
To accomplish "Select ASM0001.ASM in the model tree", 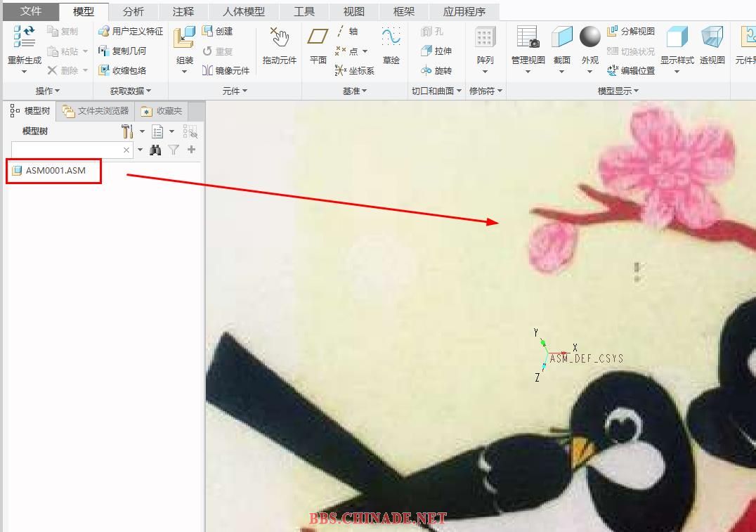I will pos(50,170).
